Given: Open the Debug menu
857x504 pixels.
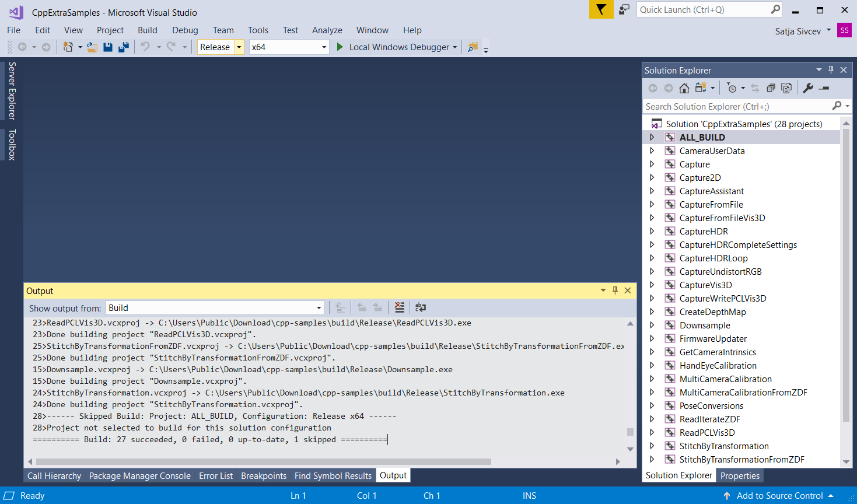Looking at the screenshot, I should tap(185, 30).
